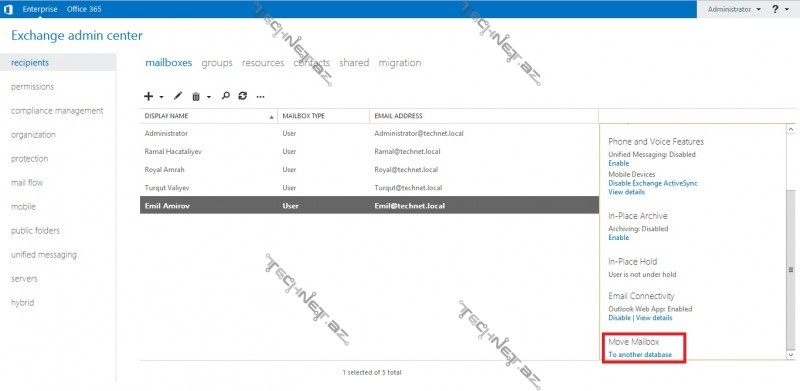Open the public folders section
This screenshot has width=800, height=391.
click(35, 231)
